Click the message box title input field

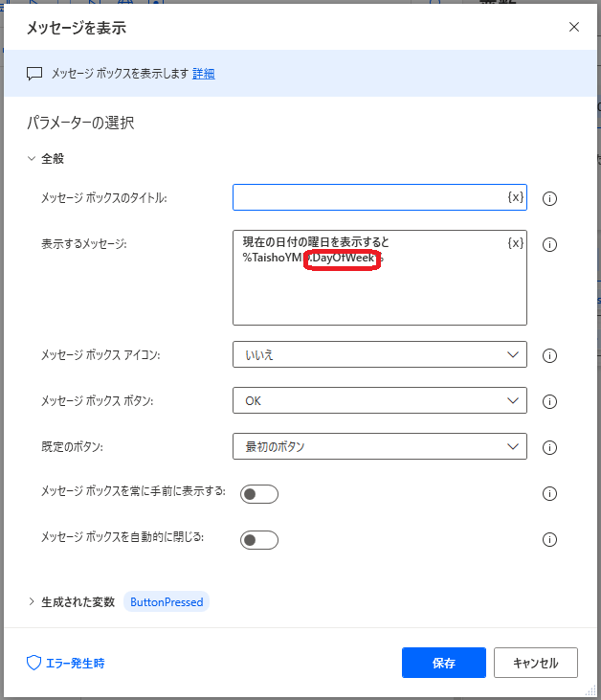pyautogui.click(x=368, y=197)
